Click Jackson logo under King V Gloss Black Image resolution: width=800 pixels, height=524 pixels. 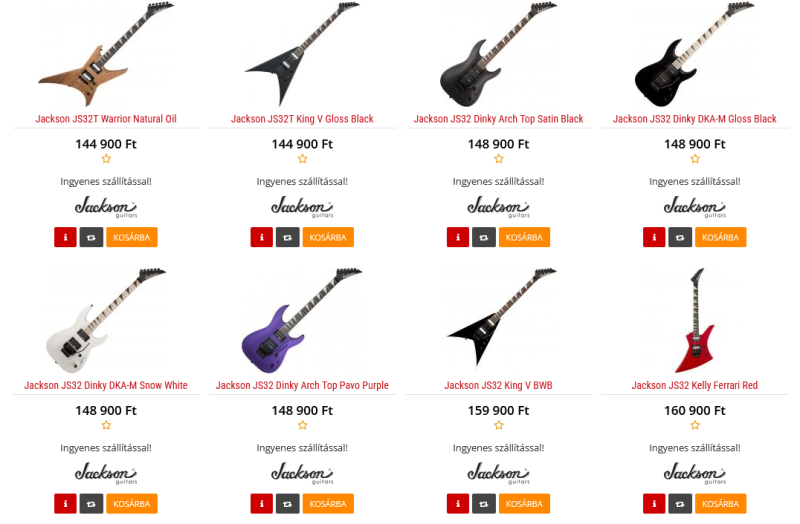[302, 207]
